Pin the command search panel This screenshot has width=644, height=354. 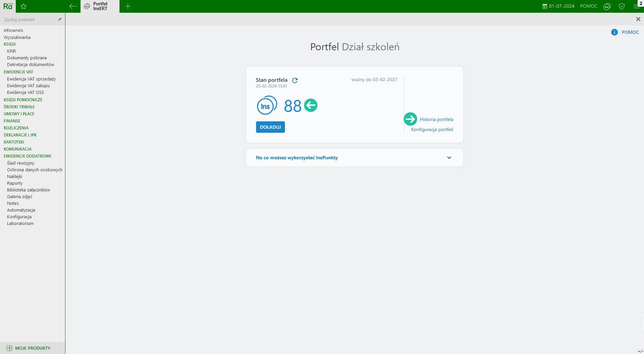point(60,19)
